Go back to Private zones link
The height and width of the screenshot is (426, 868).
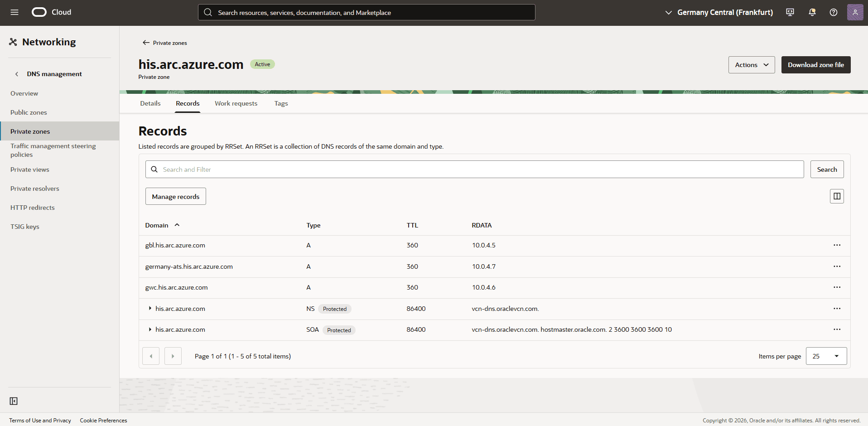[165, 43]
